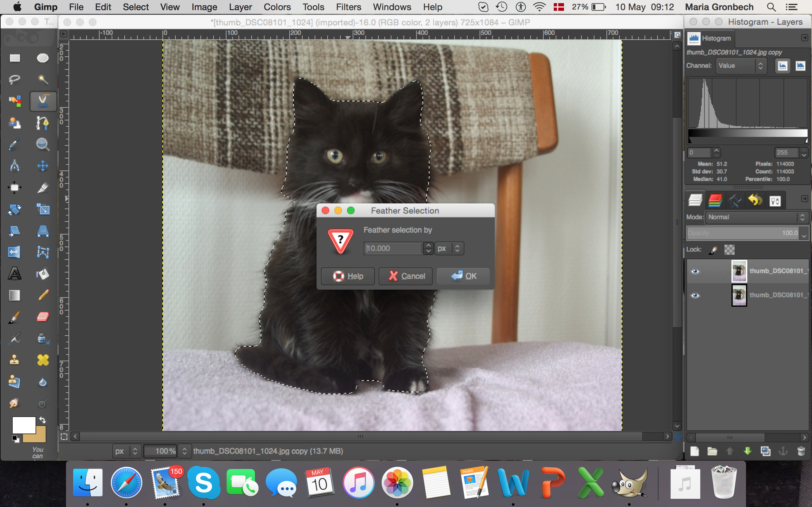Image resolution: width=812 pixels, height=507 pixels.
Task: Select the Bucket Fill tool
Action: [43, 273]
